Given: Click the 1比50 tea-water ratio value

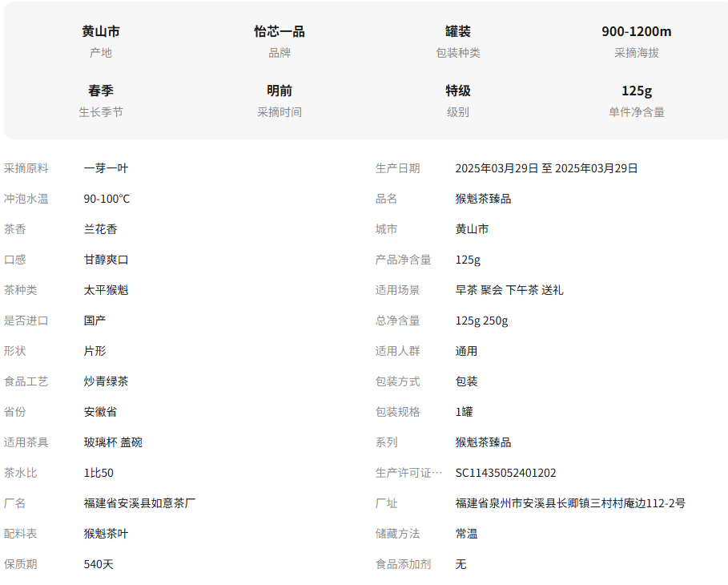Looking at the screenshot, I should pyautogui.click(x=99, y=473).
